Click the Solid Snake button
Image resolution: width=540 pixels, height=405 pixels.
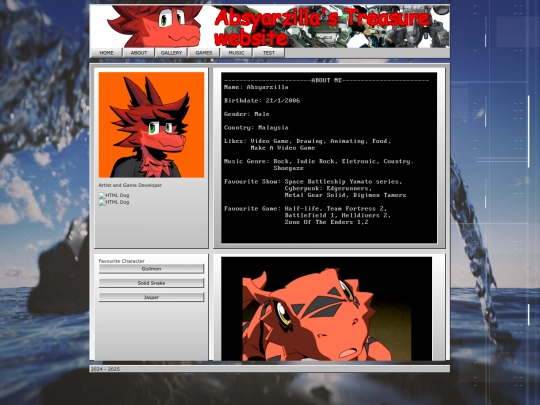point(151,283)
